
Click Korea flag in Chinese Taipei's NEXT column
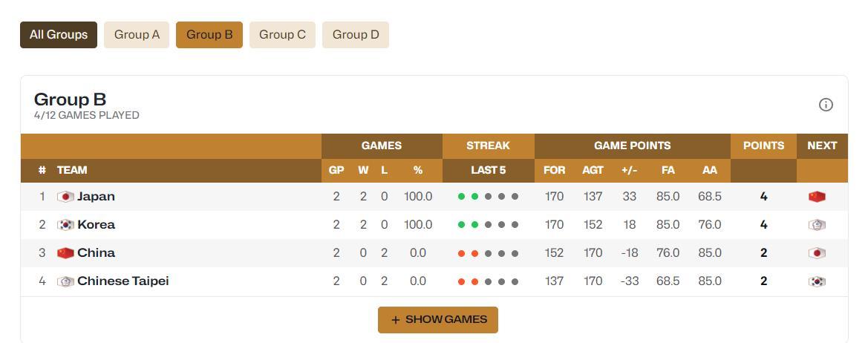(817, 281)
